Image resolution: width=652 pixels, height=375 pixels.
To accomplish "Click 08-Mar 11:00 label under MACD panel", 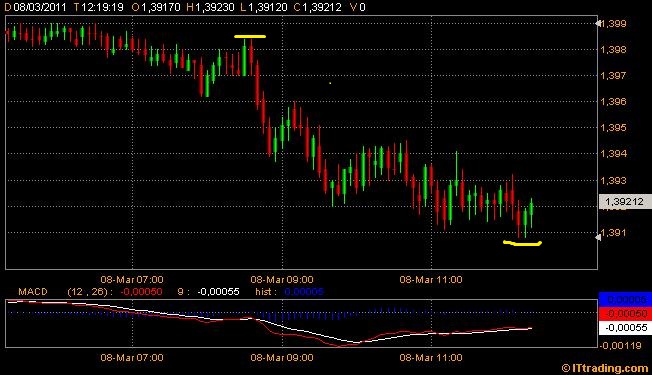I will [431, 358].
